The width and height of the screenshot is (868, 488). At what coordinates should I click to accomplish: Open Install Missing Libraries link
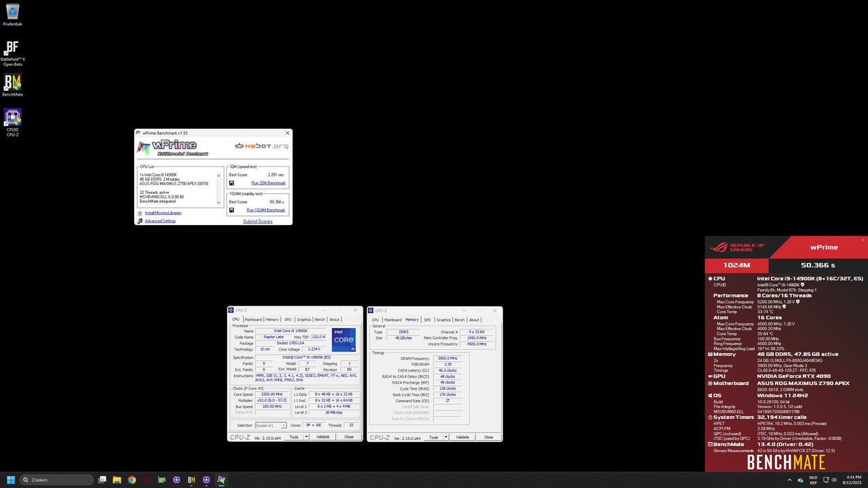163,213
